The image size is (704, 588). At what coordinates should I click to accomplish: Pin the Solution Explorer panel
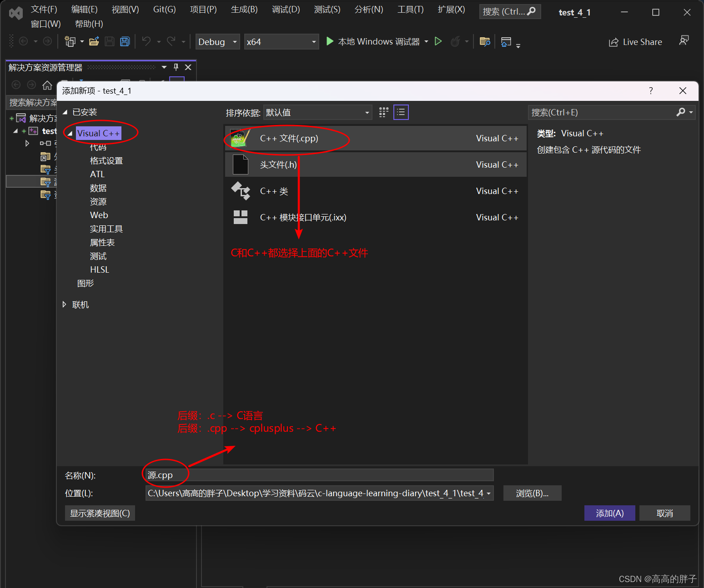click(x=176, y=67)
